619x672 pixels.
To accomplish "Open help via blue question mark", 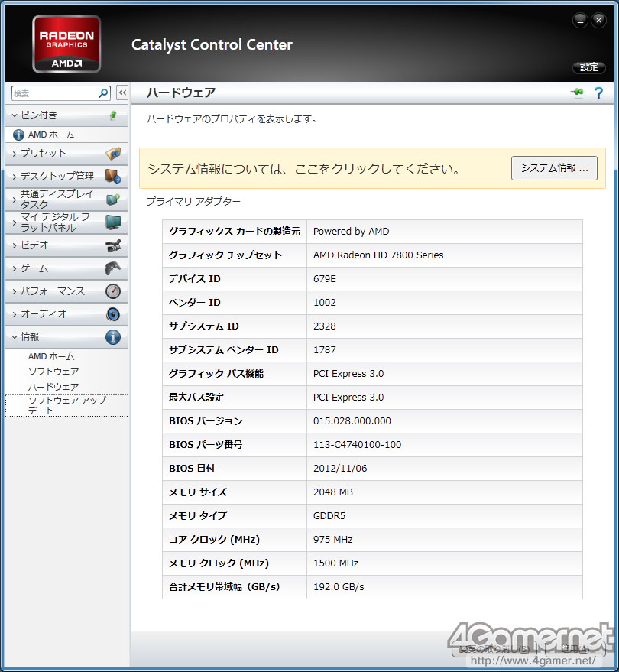I will coord(598,93).
